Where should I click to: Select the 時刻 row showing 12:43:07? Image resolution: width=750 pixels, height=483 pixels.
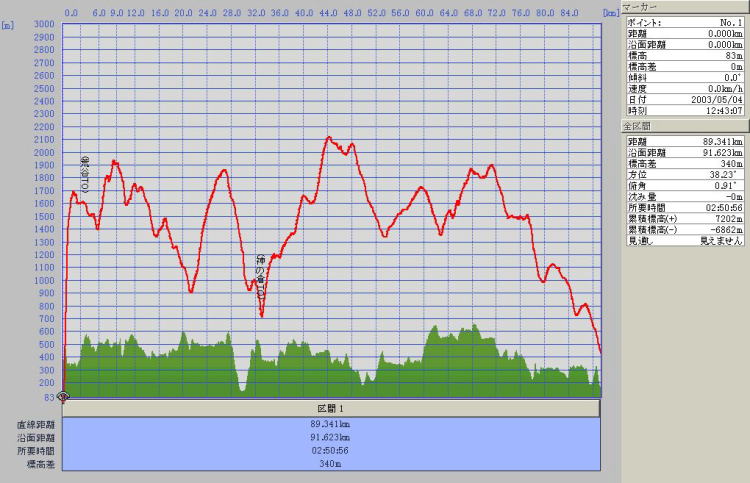(684, 110)
